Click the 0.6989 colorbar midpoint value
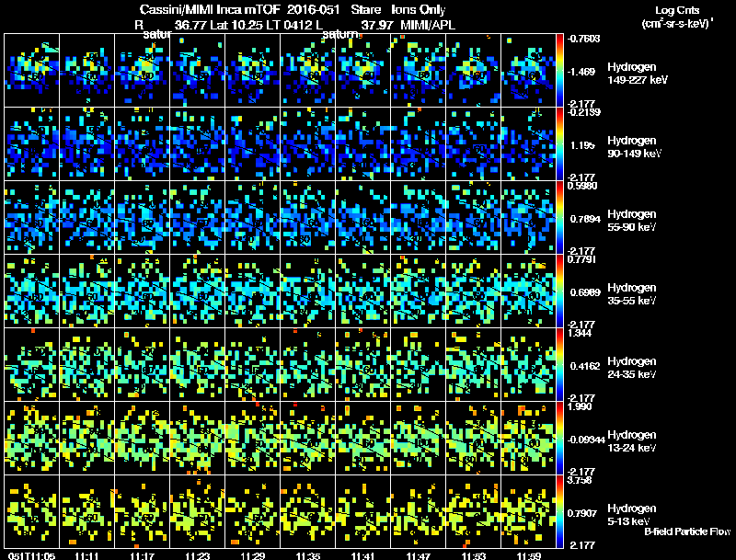 tap(585, 292)
